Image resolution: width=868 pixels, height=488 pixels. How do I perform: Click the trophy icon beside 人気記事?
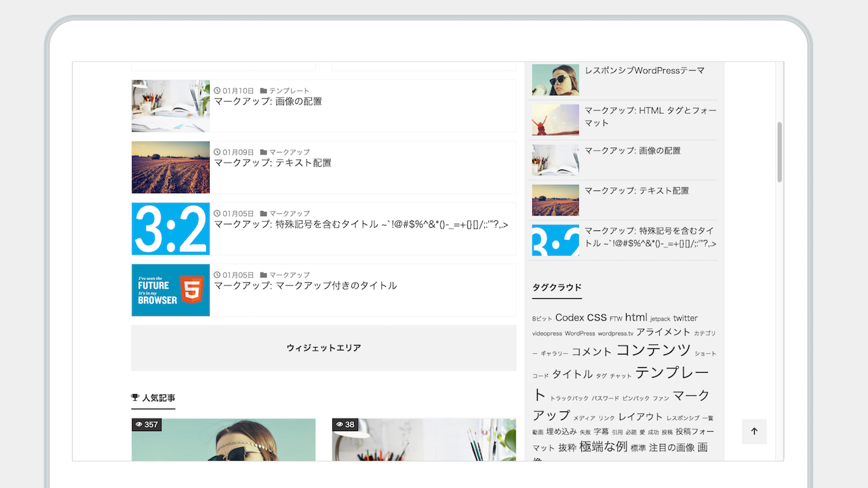point(135,398)
